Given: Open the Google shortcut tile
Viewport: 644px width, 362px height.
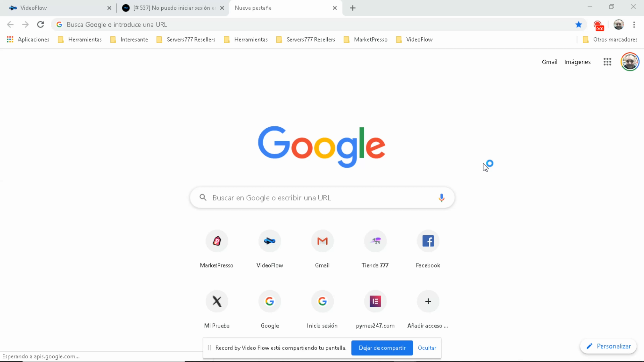Looking at the screenshot, I should point(270,310).
